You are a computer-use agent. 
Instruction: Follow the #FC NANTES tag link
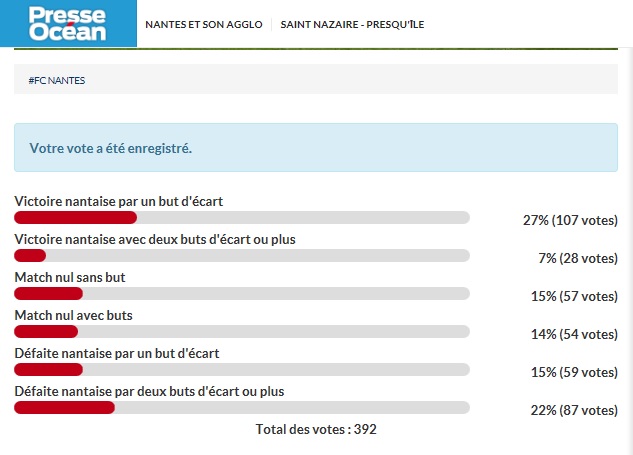pyautogui.click(x=57, y=80)
